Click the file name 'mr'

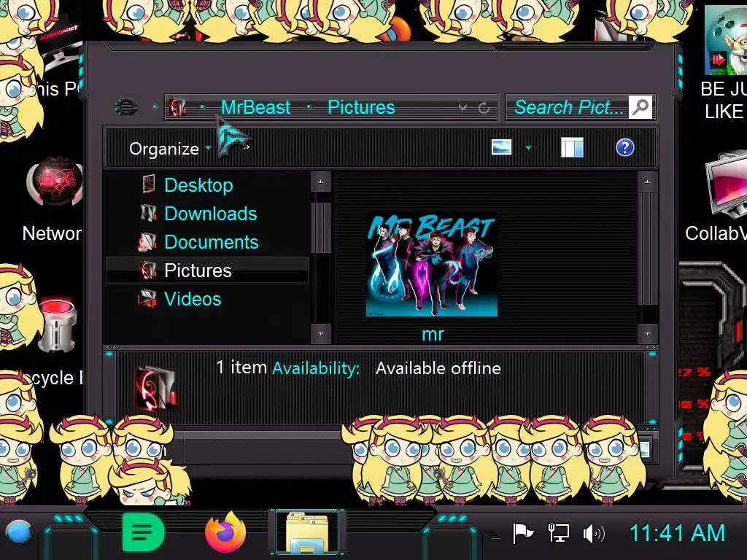coord(433,334)
